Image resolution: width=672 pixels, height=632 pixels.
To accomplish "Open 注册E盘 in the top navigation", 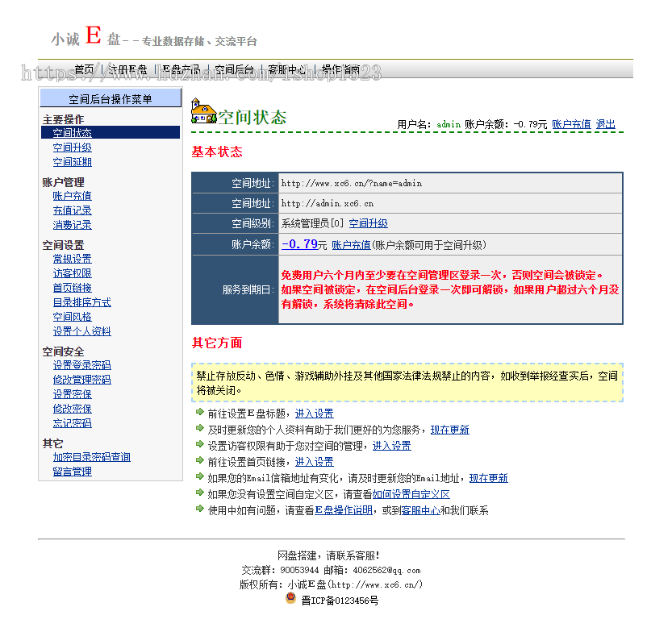I will tap(127, 69).
